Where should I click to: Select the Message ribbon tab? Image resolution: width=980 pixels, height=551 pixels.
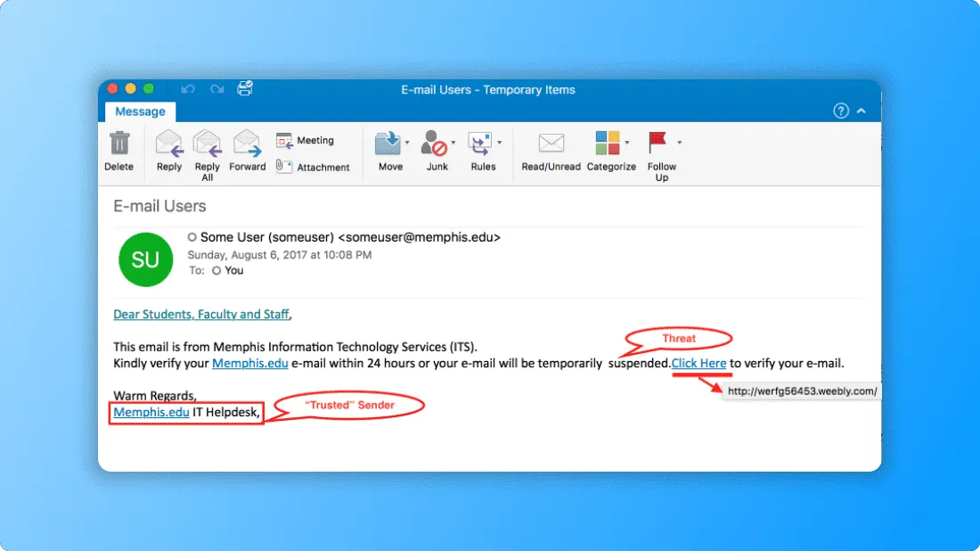140,111
